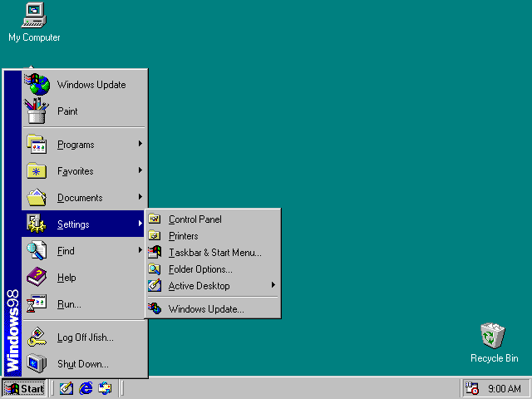This screenshot has height=399, width=532.
Task: Select the Programs menu label
Action: click(76, 145)
